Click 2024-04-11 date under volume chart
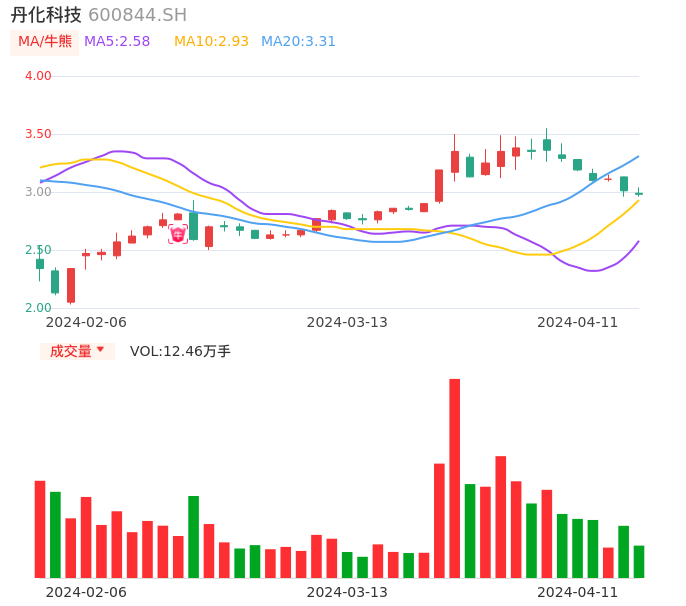The width and height of the screenshot is (686, 606). pyautogui.click(x=578, y=592)
